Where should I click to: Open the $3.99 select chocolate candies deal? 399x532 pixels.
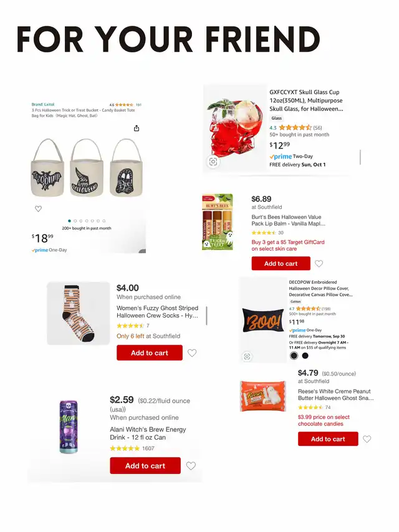point(324,420)
